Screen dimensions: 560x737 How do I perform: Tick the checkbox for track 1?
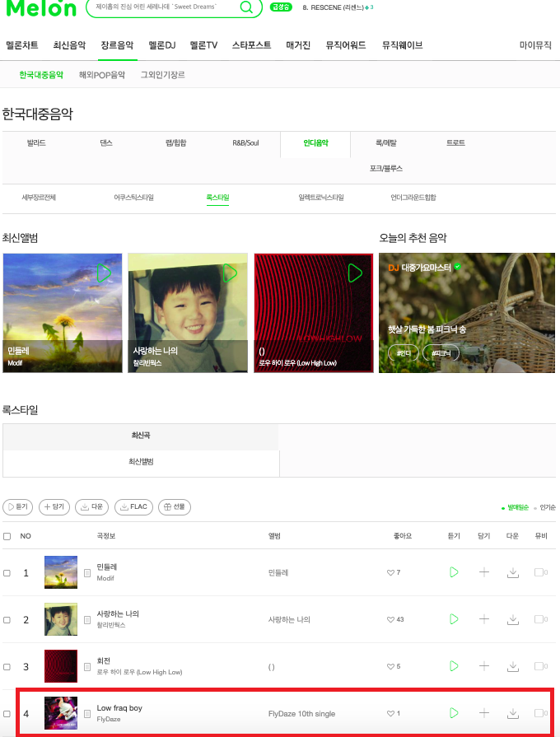pos(7,573)
